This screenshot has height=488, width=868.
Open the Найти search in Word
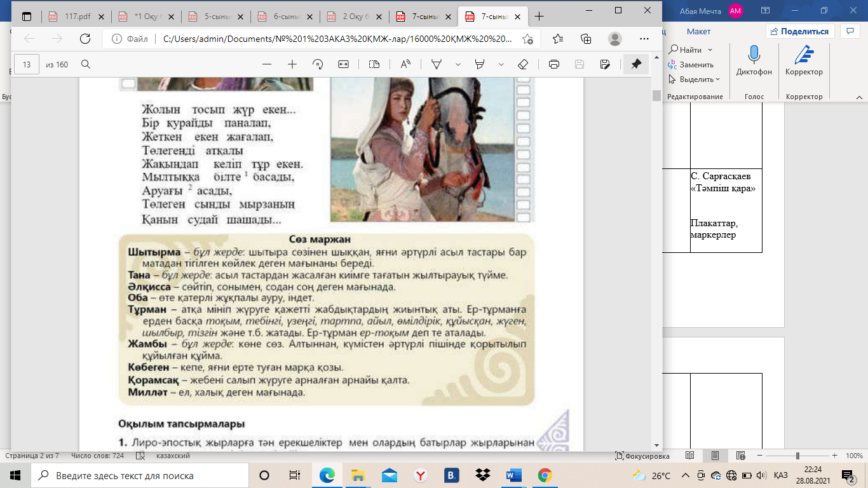click(x=685, y=50)
